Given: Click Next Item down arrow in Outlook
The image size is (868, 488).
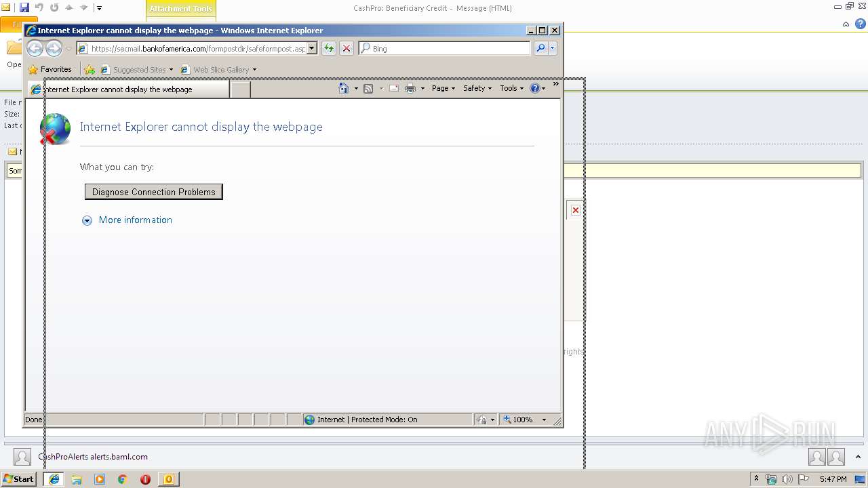Looking at the screenshot, I should tap(84, 7).
